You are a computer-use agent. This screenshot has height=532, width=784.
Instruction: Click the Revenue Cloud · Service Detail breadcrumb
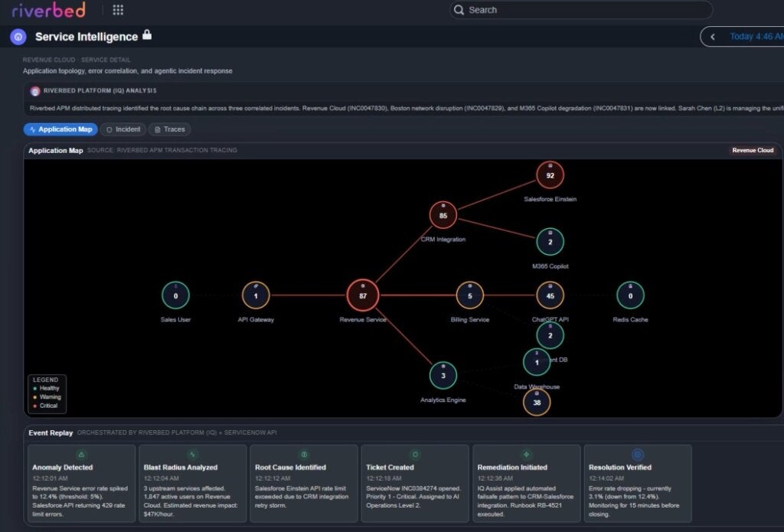[77, 60]
